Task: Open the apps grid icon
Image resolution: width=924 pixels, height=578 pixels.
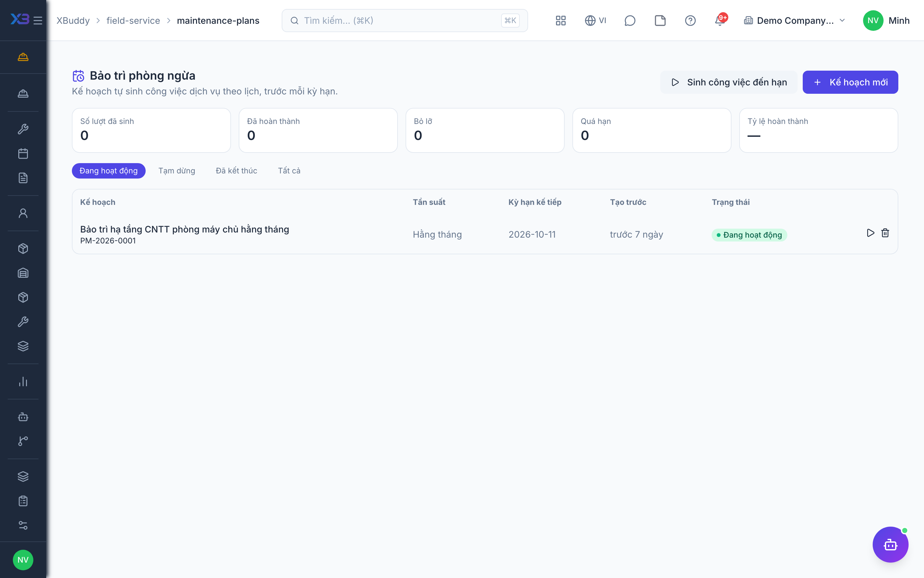Action: pos(560,20)
